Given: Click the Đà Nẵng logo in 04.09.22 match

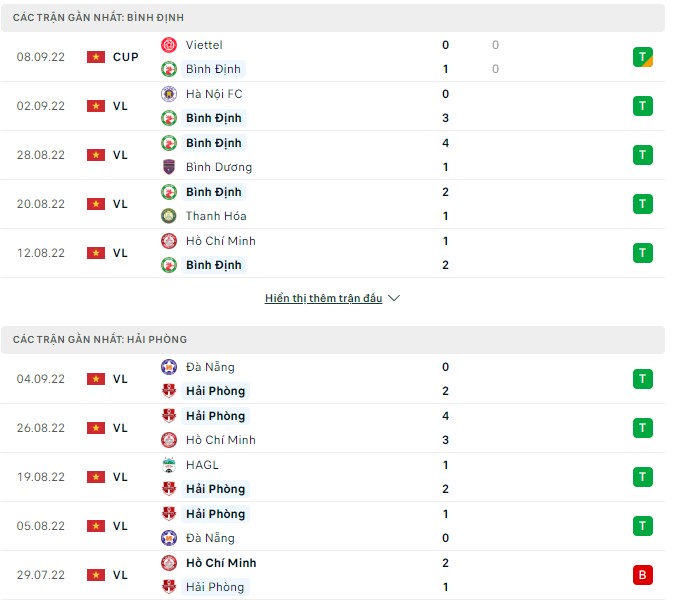Looking at the screenshot, I should [169, 367].
